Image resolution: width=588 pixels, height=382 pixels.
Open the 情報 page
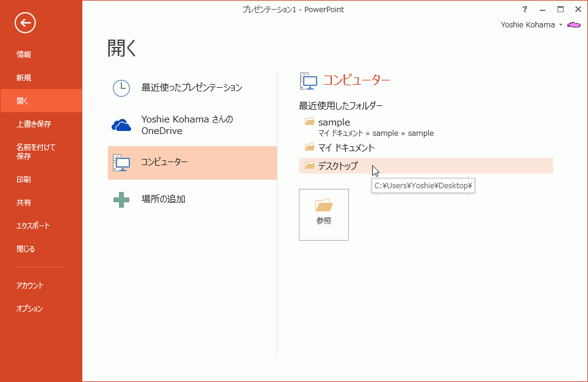[41, 55]
